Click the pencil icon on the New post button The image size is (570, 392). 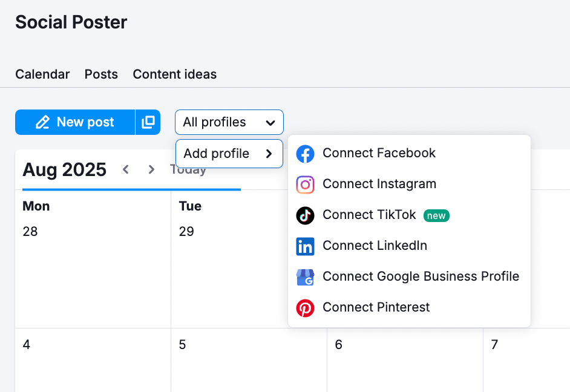click(x=42, y=122)
